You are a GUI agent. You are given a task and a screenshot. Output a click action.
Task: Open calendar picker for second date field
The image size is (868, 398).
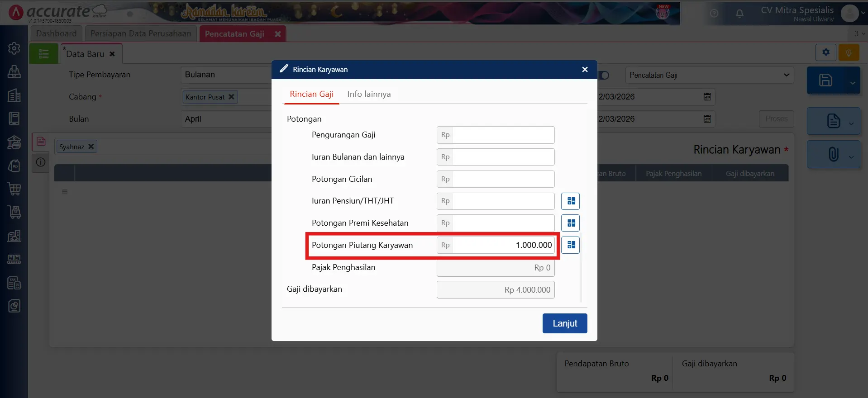pyautogui.click(x=707, y=119)
